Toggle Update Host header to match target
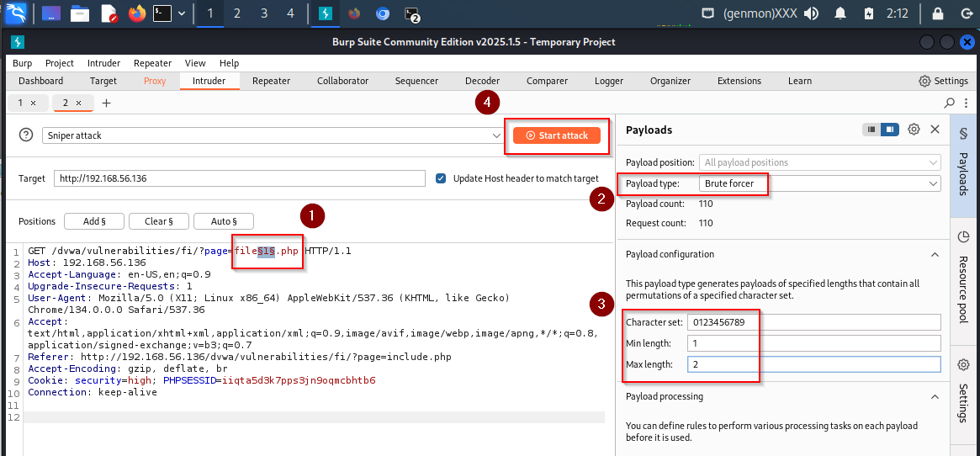The width and height of the screenshot is (980, 456). [x=442, y=178]
